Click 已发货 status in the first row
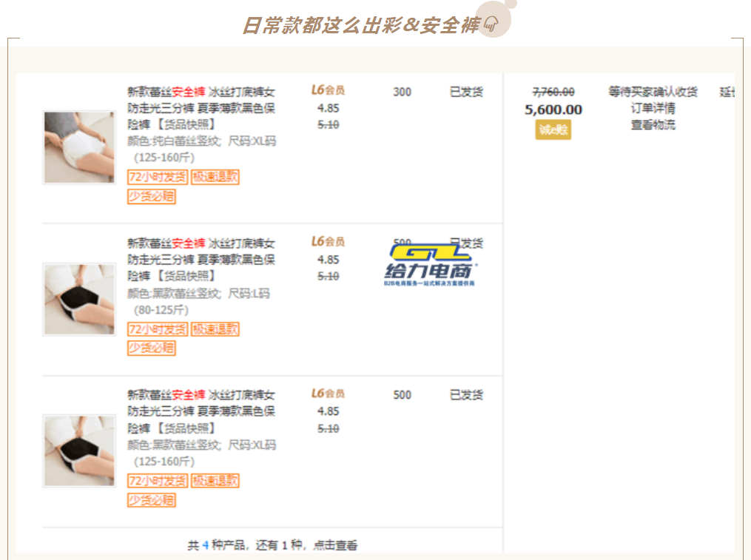The image size is (751, 560). click(466, 92)
